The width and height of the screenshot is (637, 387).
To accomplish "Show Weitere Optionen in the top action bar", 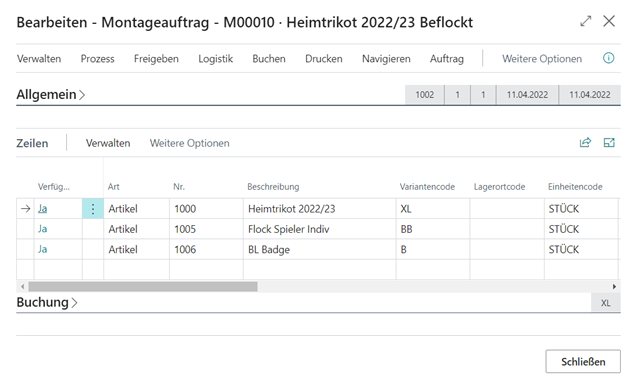I will 542,59.
